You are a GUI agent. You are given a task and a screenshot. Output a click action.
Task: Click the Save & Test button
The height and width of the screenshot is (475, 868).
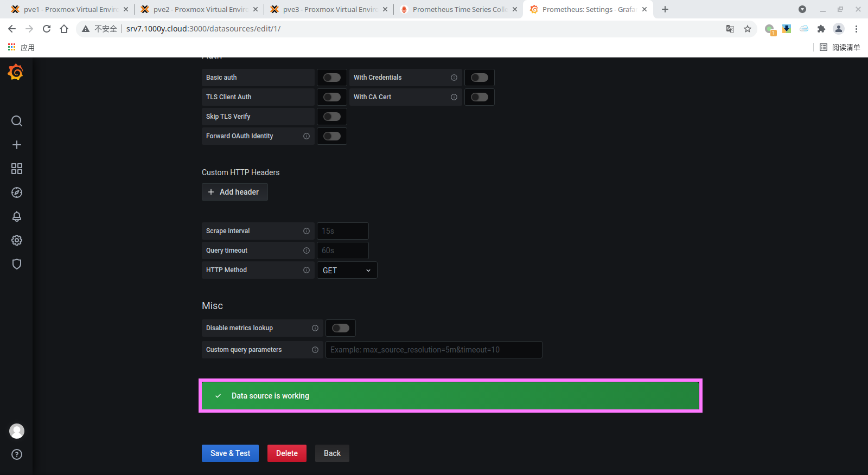pyautogui.click(x=230, y=453)
